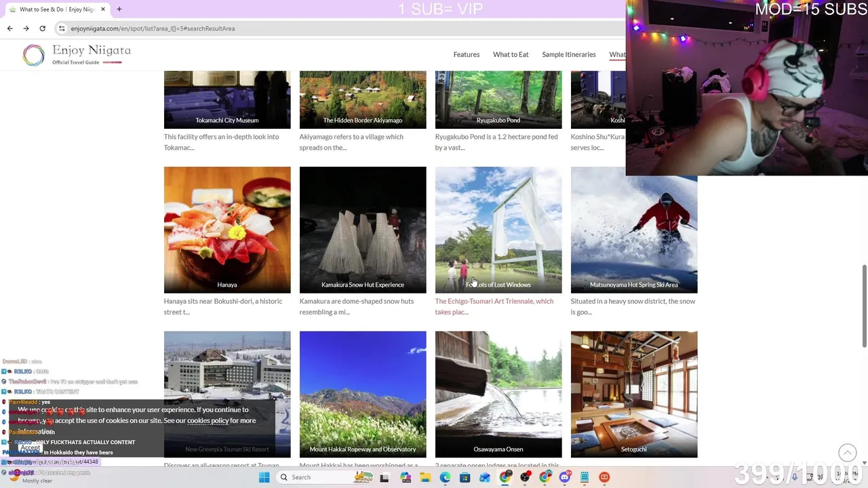Open File Explorer from the taskbar
868x488 pixels.
425,477
